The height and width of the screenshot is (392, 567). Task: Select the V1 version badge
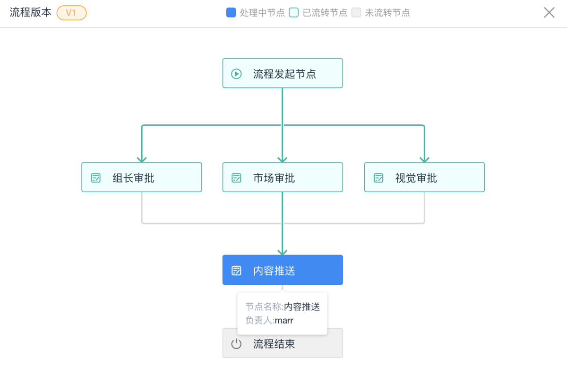71,13
